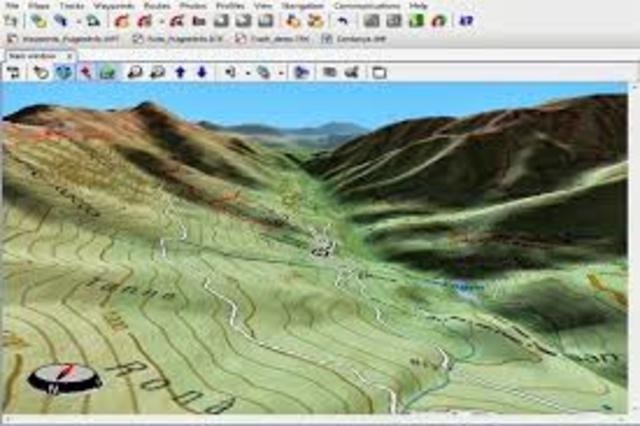Viewport: 640px width, 426px height.
Task: Click the first gray square icon in top toolbar
Action: (x=222, y=20)
